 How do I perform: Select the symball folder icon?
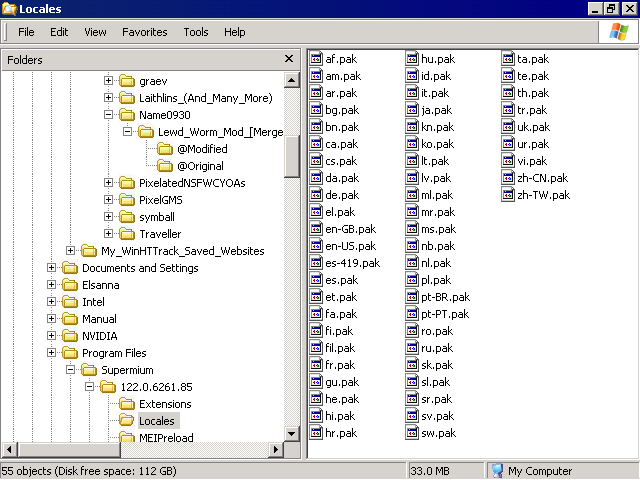pos(127,217)
